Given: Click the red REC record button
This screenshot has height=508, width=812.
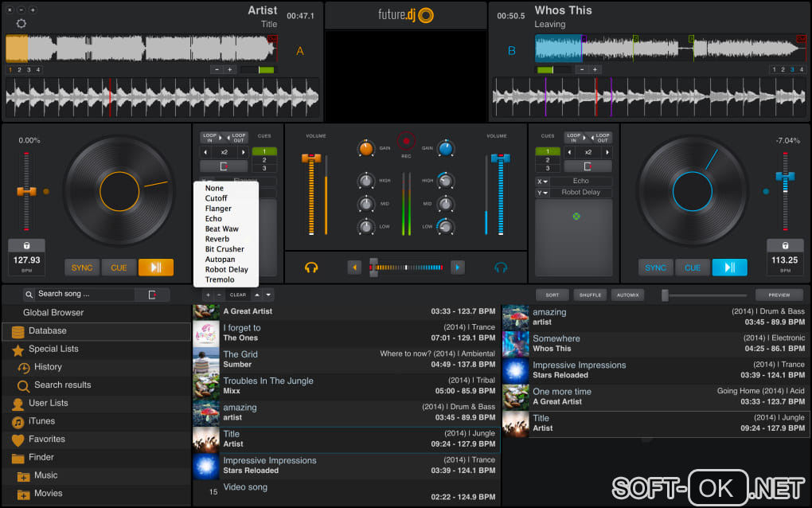Looking at the screenshot, I should tap(406, 142).
